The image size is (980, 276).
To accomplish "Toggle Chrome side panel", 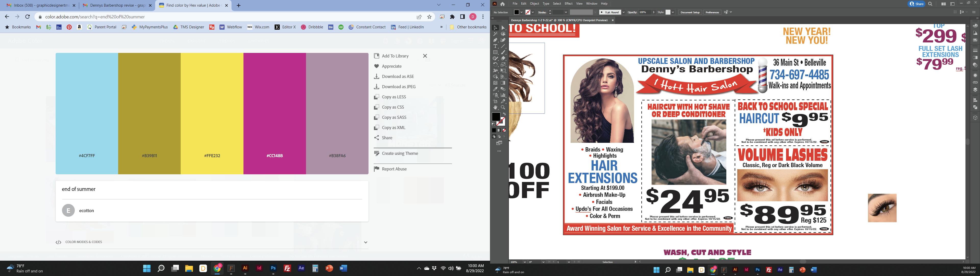I will tap(463, 17).
